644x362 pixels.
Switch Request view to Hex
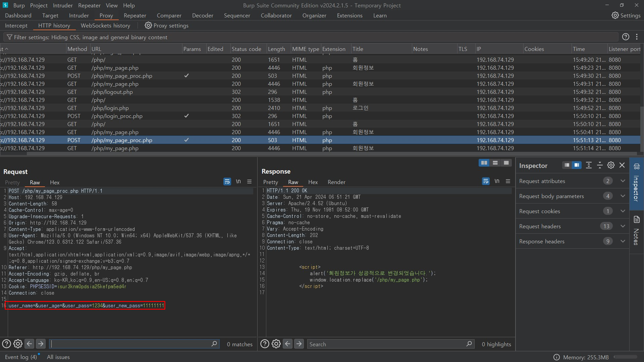click(x=55, y=182)
